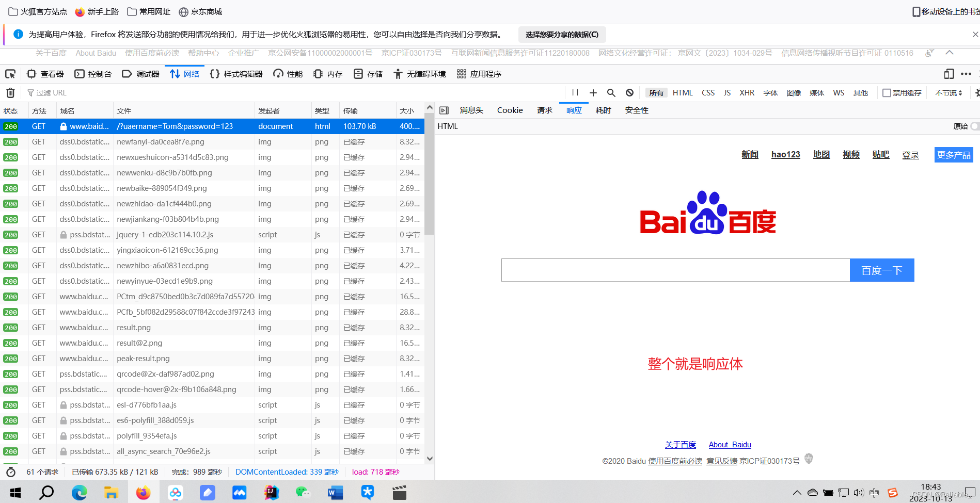Open the 火狐官方站点 bookmark folder
980x503 pixels.
tap(38, 11)
